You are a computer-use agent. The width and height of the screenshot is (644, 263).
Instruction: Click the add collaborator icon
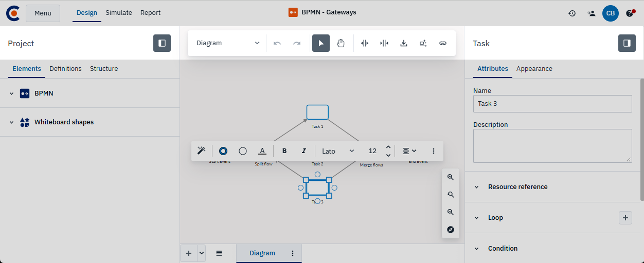591,13
